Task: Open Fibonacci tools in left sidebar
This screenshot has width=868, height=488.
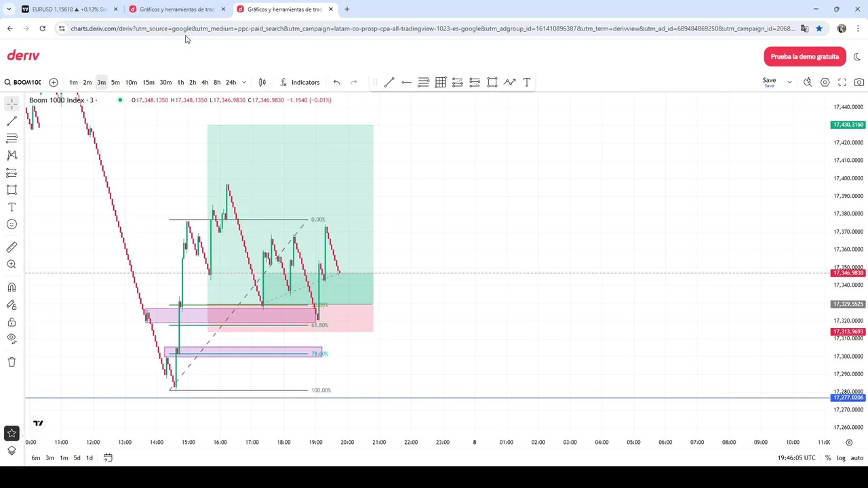Action: [12, 138]
